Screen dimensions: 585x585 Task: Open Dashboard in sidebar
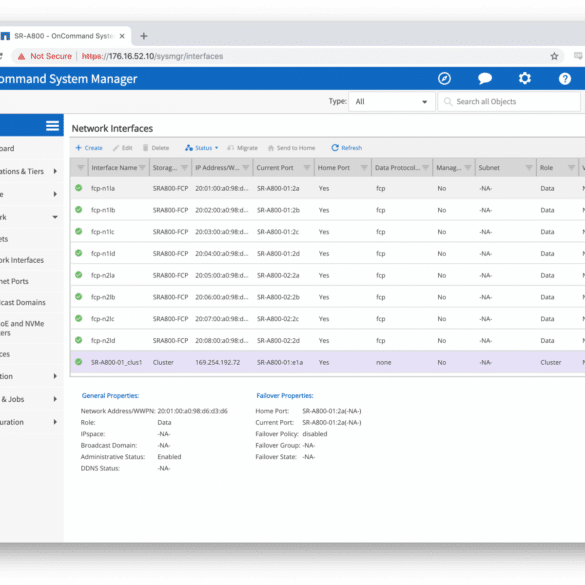(7, 148)
